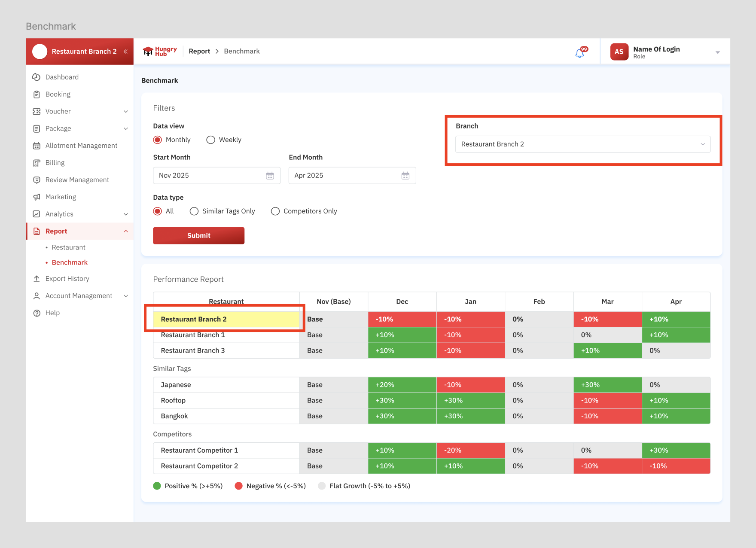This screenshot has width=756, height=548.
Task: Select Similar Tags Only data type
Action: click(x=194, y=211)
